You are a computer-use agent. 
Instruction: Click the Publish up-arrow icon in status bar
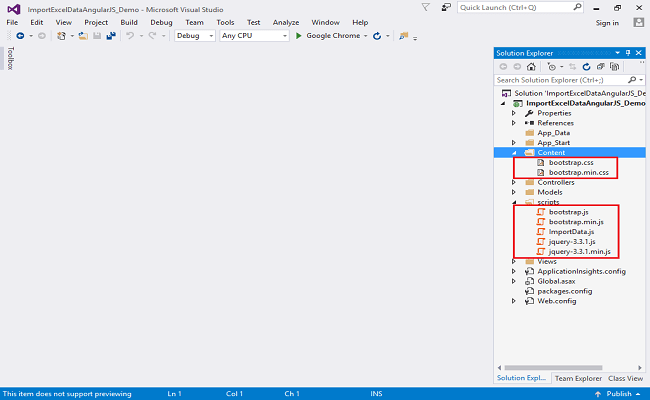pyautogui.click(x=597, y=394)
